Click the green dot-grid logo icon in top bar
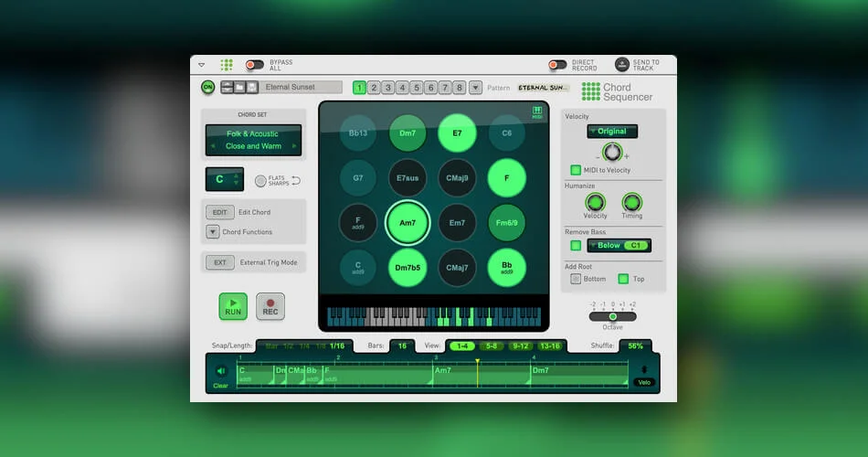 pyautogui.click(x=227, y=65)
